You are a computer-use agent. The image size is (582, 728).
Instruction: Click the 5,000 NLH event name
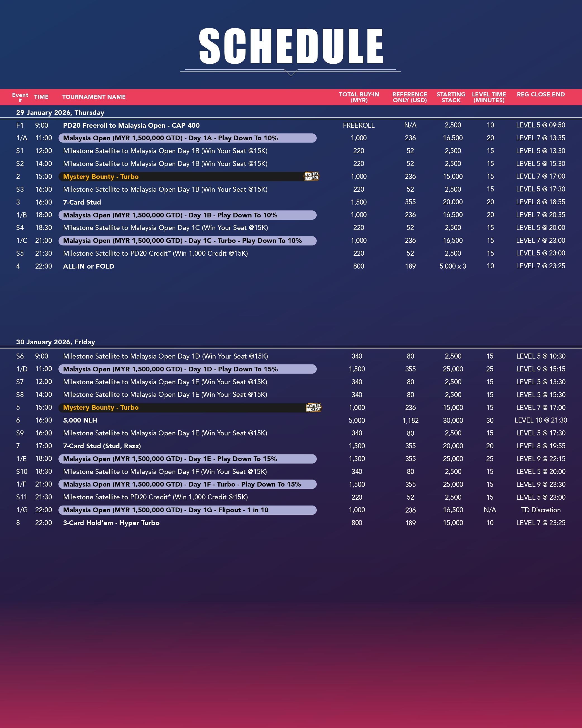tap(80, 420)
